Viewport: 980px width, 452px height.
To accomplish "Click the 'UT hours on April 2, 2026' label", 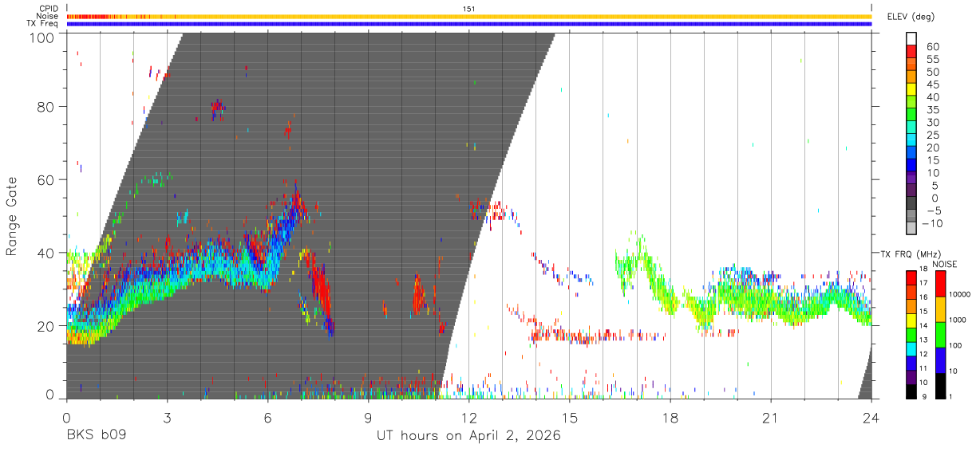I will click(468, 435).
